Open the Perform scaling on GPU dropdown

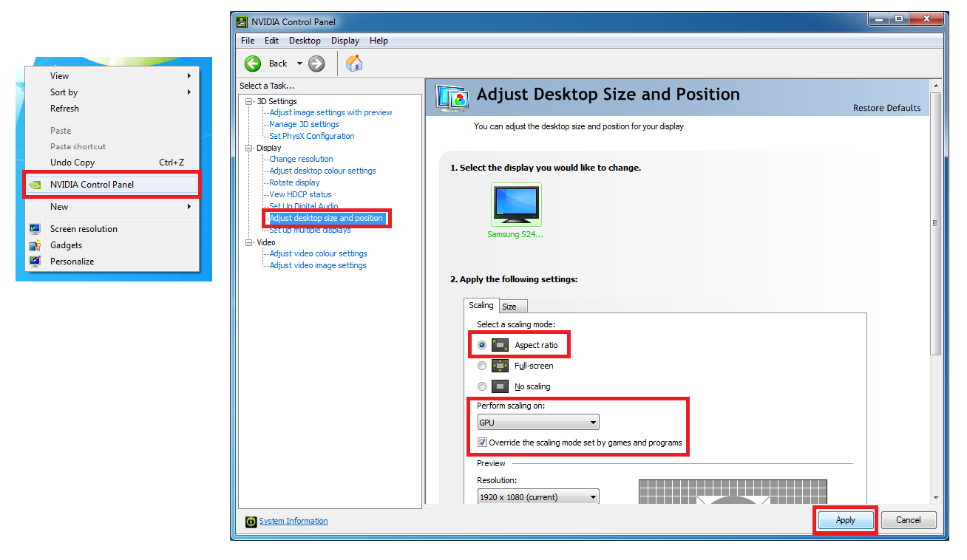(538, 423)
